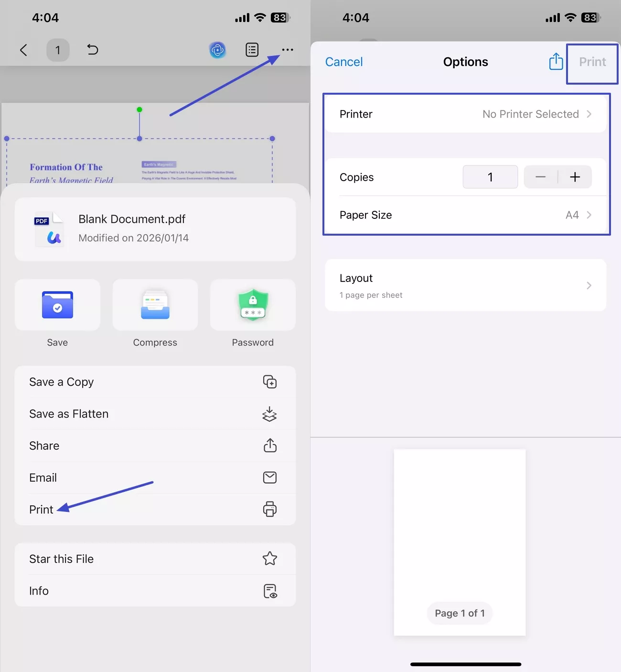
Task: Select Print from the file menu
Action: [155, 509]
